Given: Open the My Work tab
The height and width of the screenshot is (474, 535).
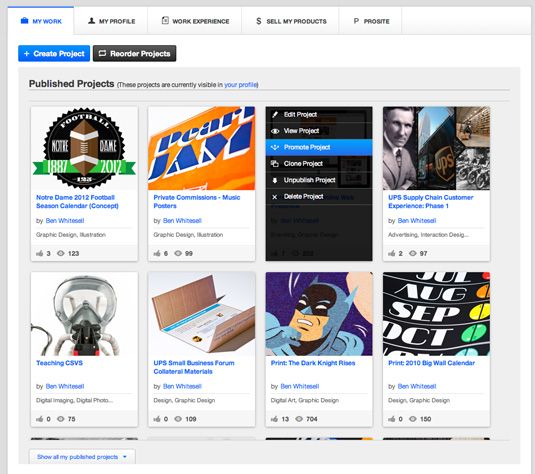Looking at the screenshot, I should pos(41,21).
